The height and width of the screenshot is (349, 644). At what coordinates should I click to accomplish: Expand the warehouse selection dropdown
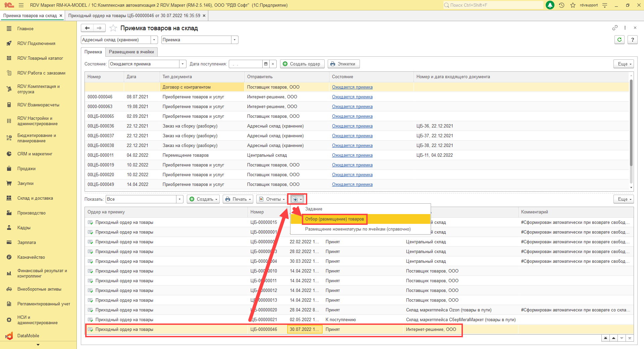pyautogui.click(x=154, y=40)
